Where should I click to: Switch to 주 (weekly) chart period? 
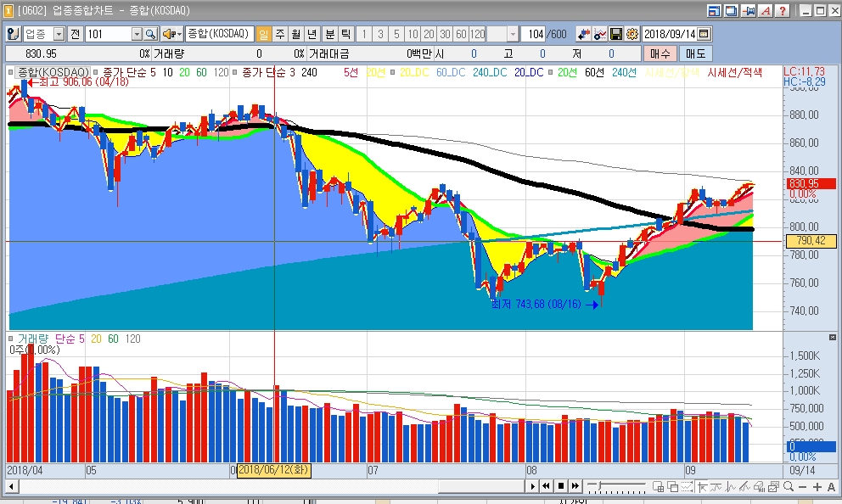pyautogui.click(x=279, y=34)
